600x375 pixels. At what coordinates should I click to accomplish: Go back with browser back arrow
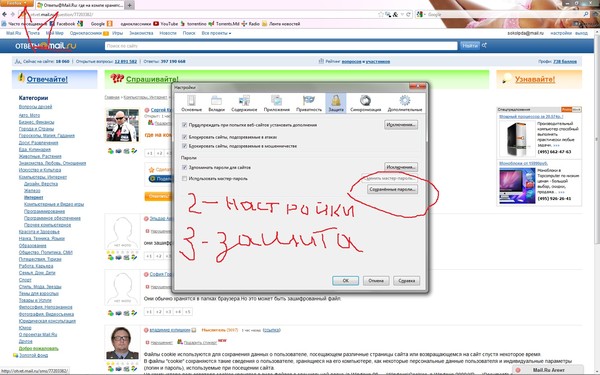pos(5,15)
